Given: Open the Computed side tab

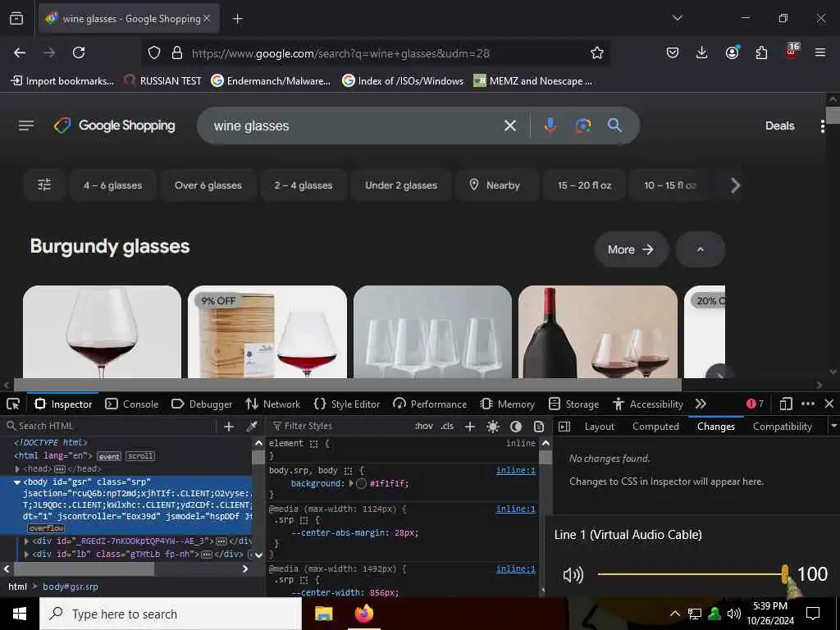Looking at the screenshot, I should point(655,427).
